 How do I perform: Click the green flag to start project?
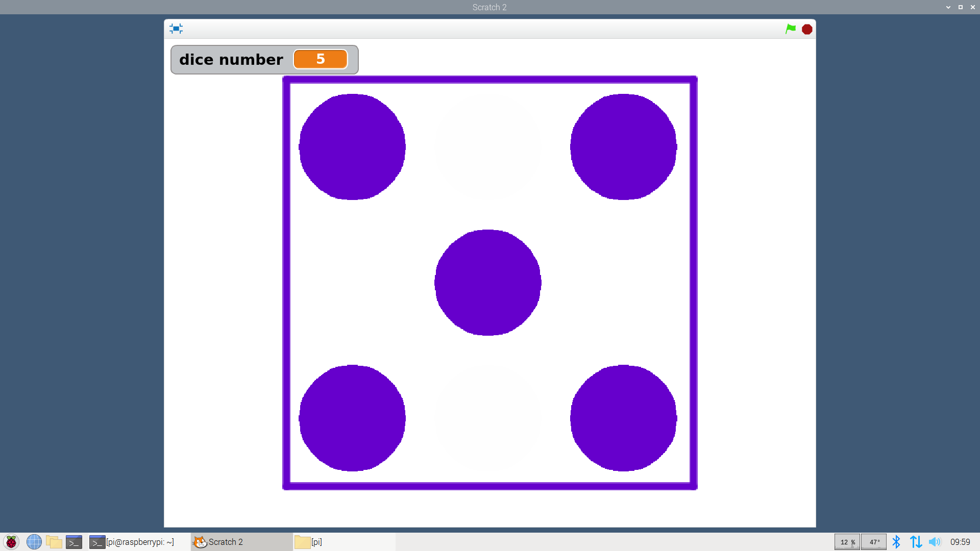pos(790,29)
